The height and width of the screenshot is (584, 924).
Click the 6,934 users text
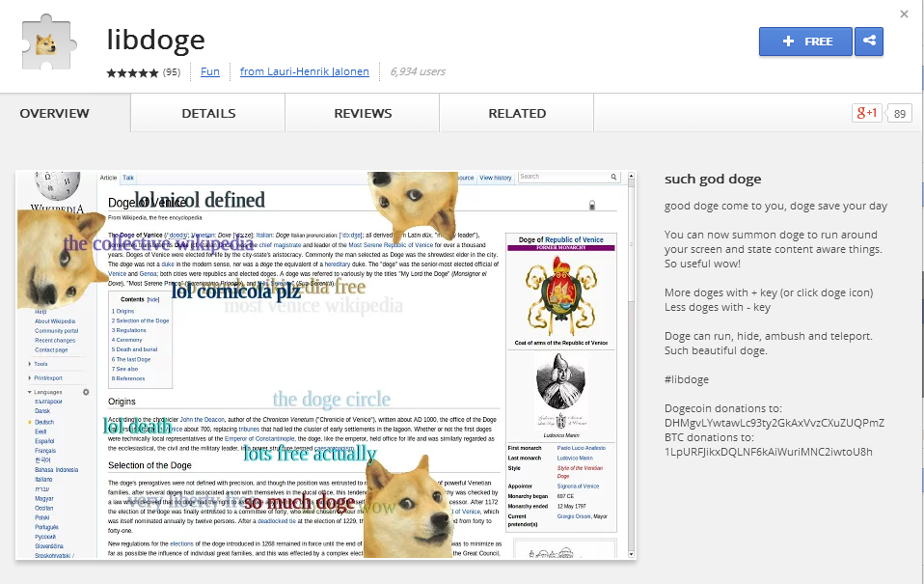pos(418,71)
